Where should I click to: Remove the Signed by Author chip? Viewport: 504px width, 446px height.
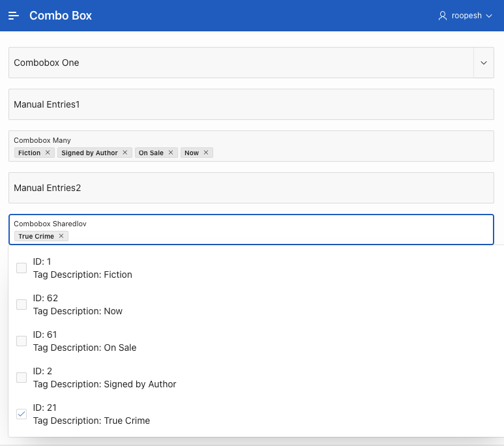pos(125,153)
